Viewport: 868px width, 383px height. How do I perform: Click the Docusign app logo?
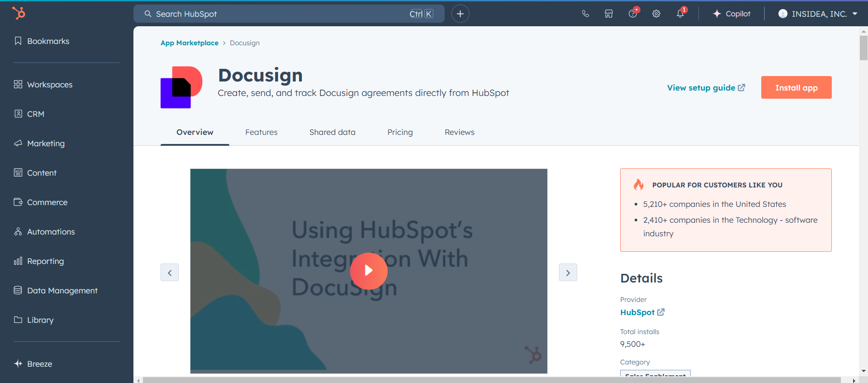click(x=181, y=87)
